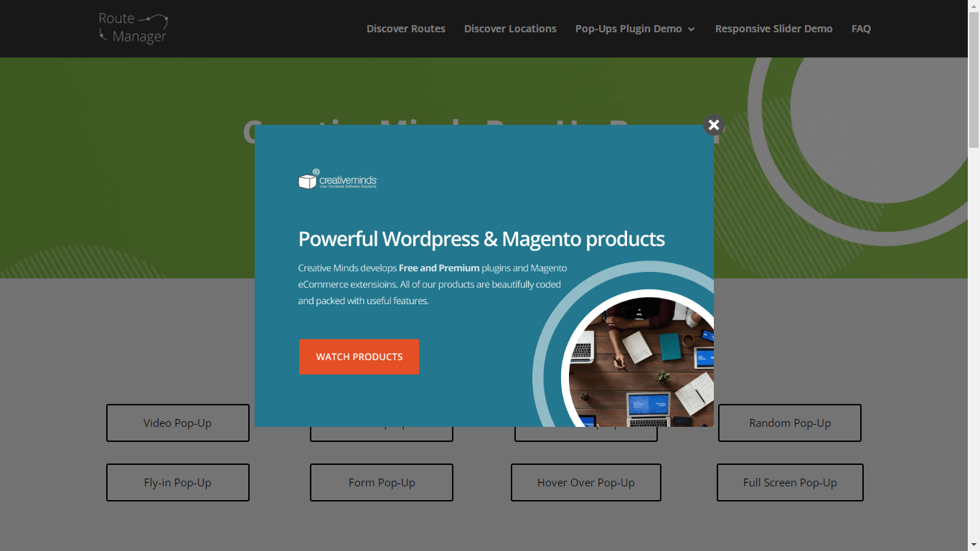
Task: Launch the Full Screen Pop-Up
Action: coord(790,482)
